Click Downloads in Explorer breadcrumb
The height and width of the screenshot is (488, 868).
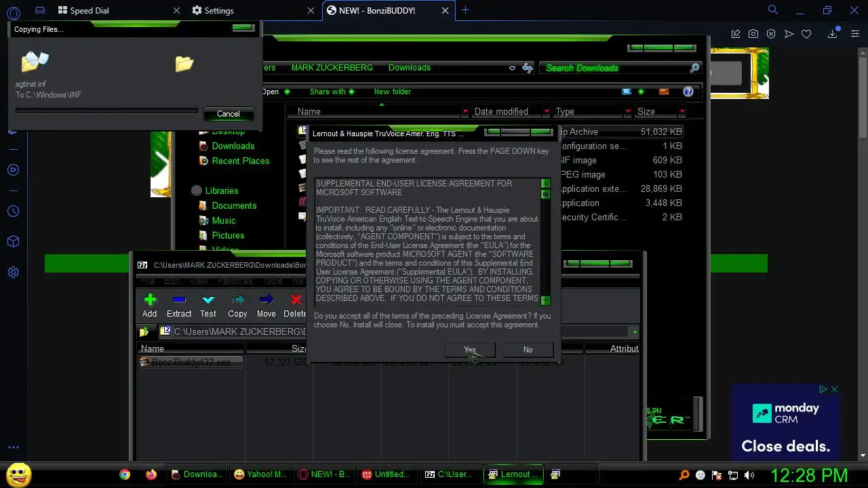410,68
